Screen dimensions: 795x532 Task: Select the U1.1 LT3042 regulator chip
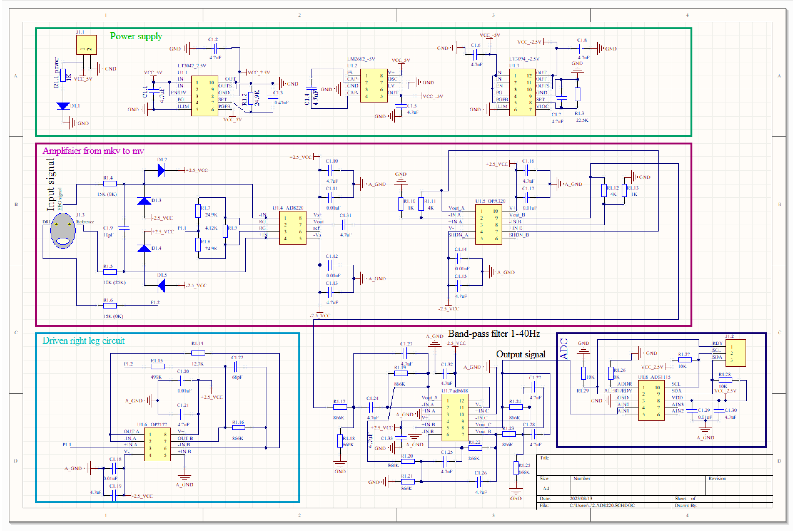[x=205, y=96]
